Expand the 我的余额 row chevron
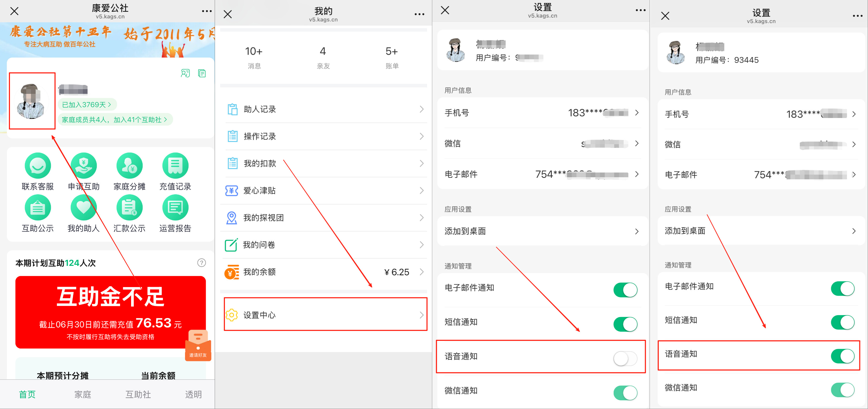The height and width of the screenshot is (409, 868). (422, 272)
